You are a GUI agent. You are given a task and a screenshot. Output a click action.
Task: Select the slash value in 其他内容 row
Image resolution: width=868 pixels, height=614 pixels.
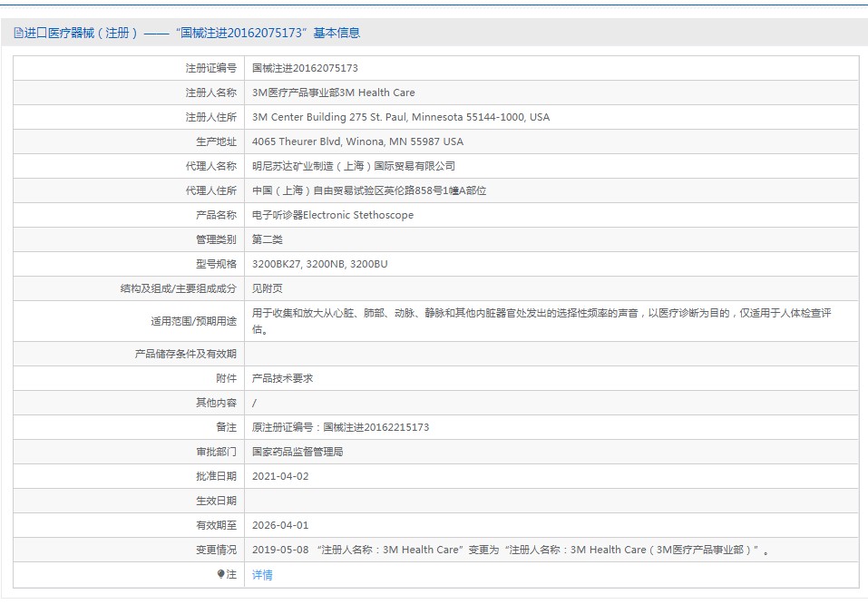[254, 403]
